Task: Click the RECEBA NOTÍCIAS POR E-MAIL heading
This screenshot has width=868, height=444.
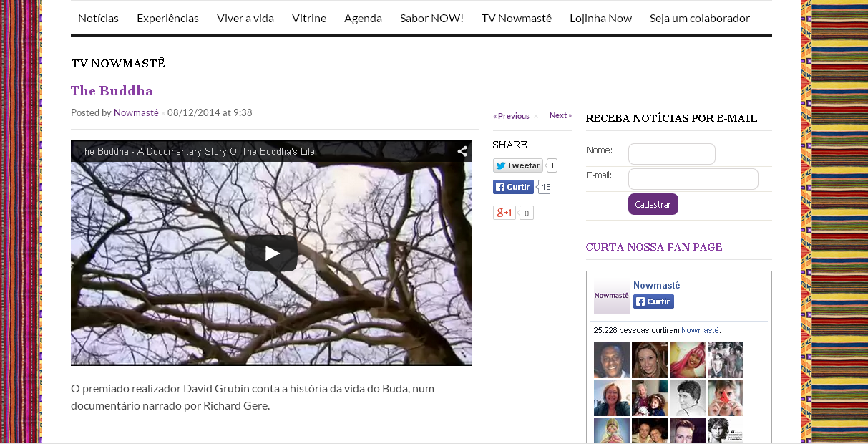Action: click(x=671, y=118)
